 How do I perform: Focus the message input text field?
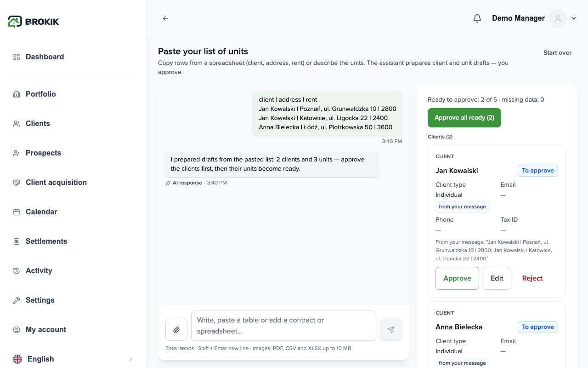[283, 326]
